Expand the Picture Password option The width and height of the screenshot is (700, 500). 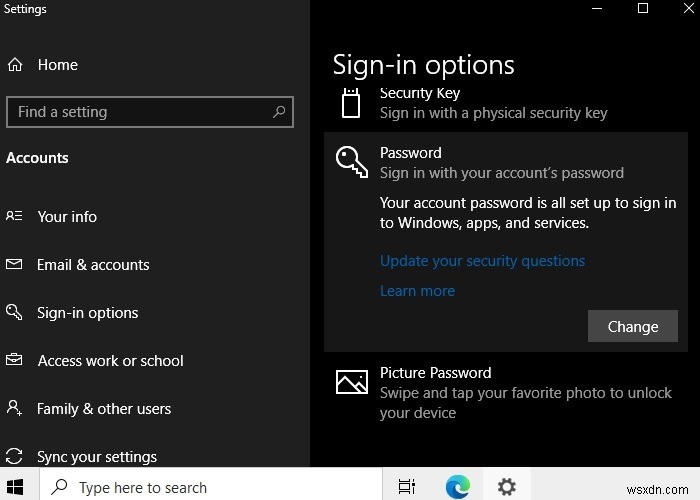tap(506, 392)
